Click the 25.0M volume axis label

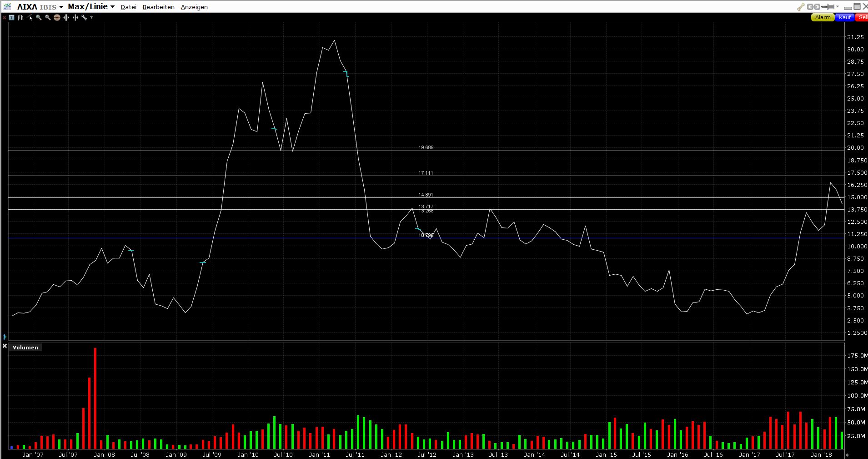tap(857, 436)
